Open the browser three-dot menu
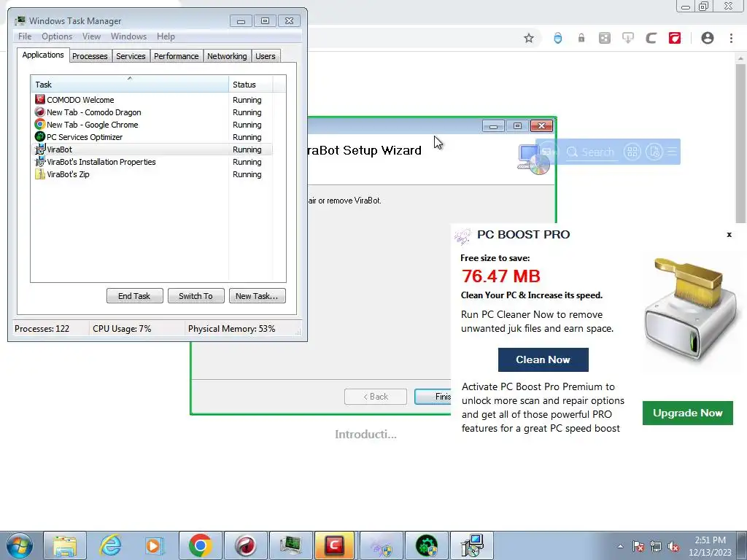 tap(731, 38)
